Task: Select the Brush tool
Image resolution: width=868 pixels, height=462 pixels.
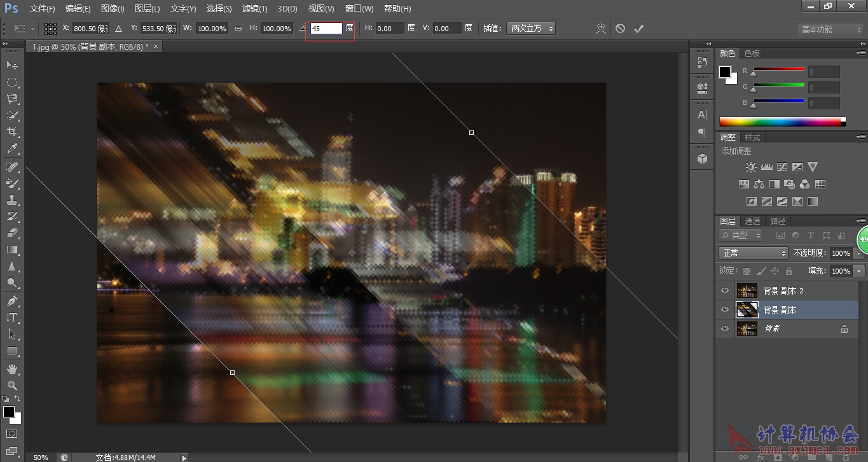Action: point(12,183)
